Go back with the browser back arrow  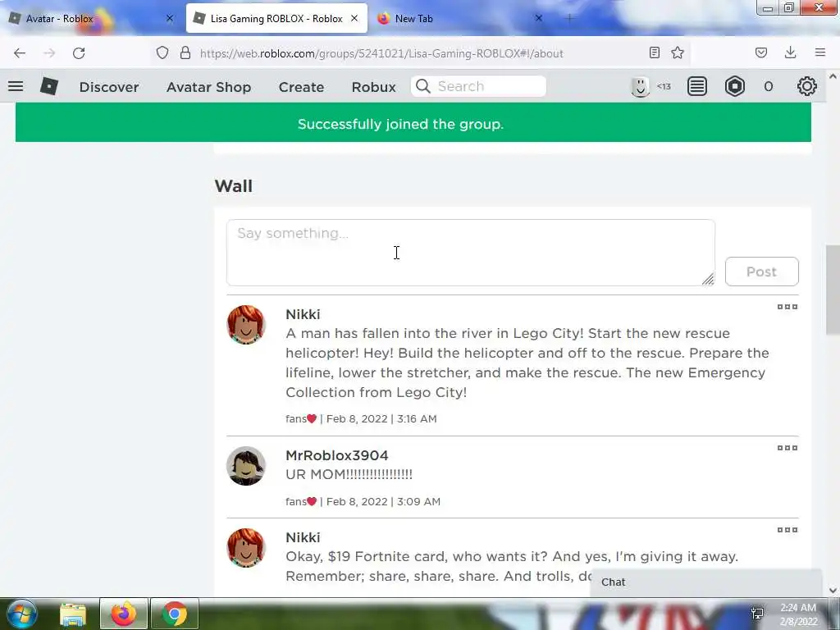click(x=20, y=53)
